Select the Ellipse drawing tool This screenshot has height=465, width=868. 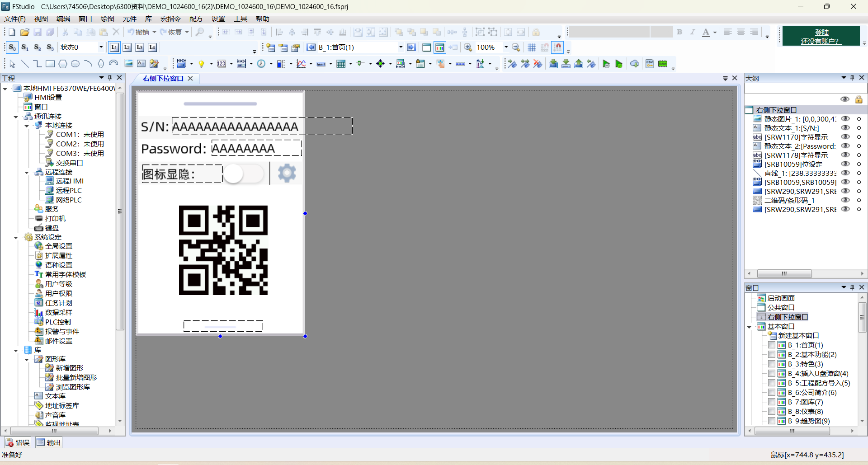(x=75, y=64)
